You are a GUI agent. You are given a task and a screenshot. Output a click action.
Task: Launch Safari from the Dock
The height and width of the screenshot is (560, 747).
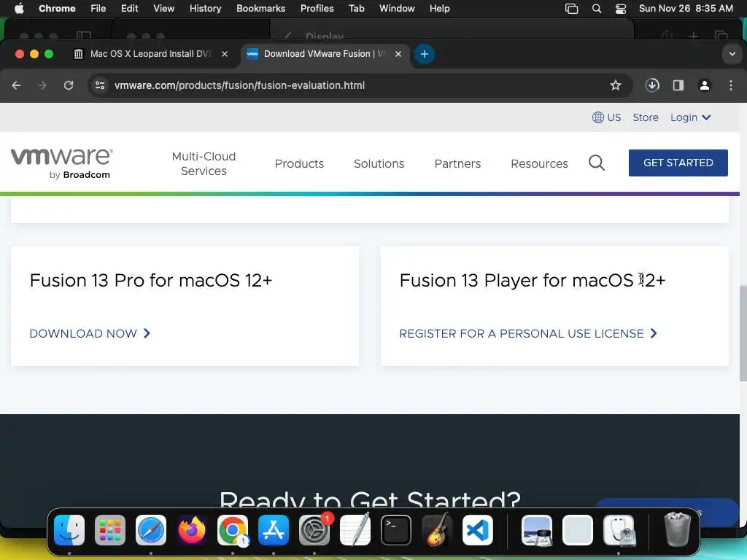point(151,530)
